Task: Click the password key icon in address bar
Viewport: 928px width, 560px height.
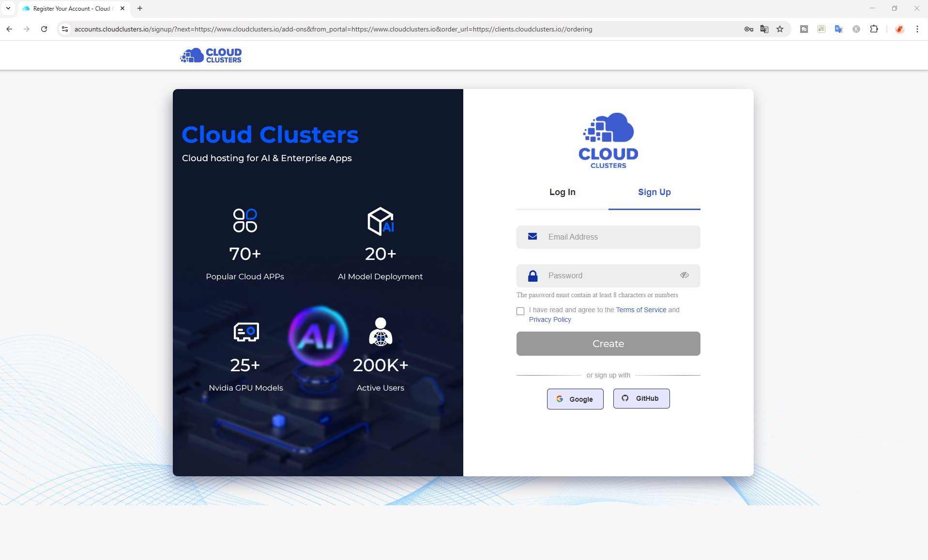Action: [x=748, y=29]
